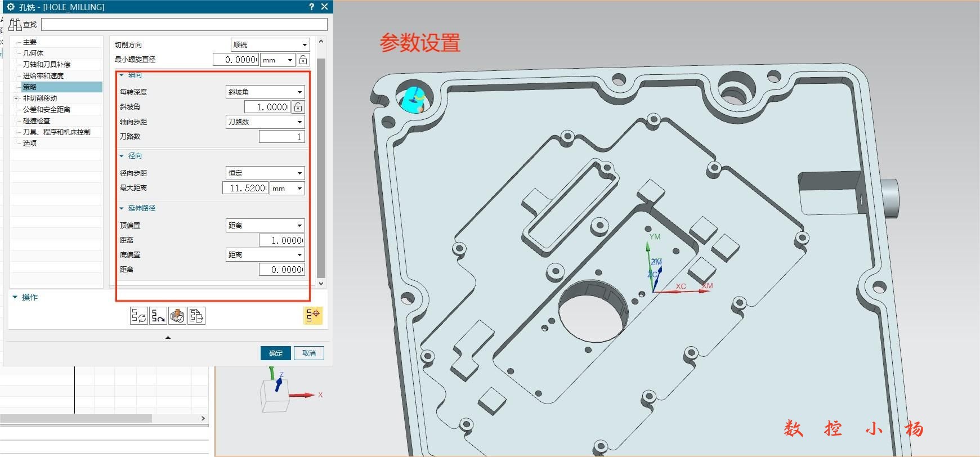This screenshot has height=457, width=980.
Task: Select 非切削移动 in the tree
Action: coord(40,98)
